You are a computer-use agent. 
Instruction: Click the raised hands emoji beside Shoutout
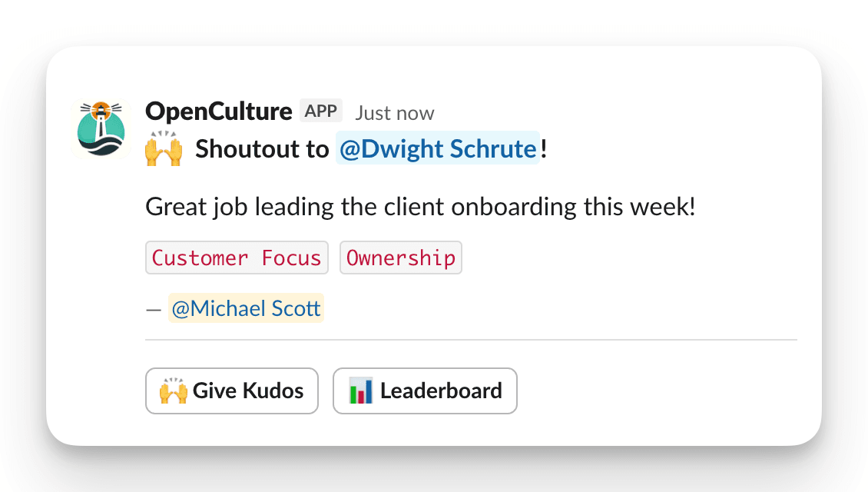point(163,148)
